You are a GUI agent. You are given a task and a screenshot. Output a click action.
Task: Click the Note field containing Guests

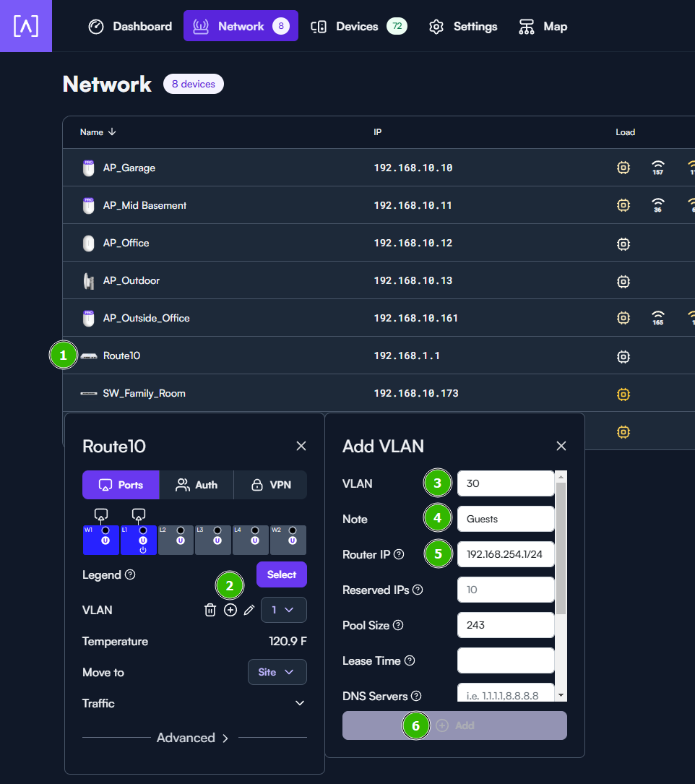coord(505,518)
